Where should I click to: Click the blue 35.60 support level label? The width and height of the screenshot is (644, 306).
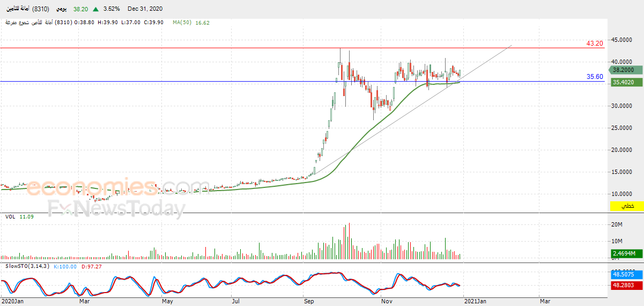(595, 77)
